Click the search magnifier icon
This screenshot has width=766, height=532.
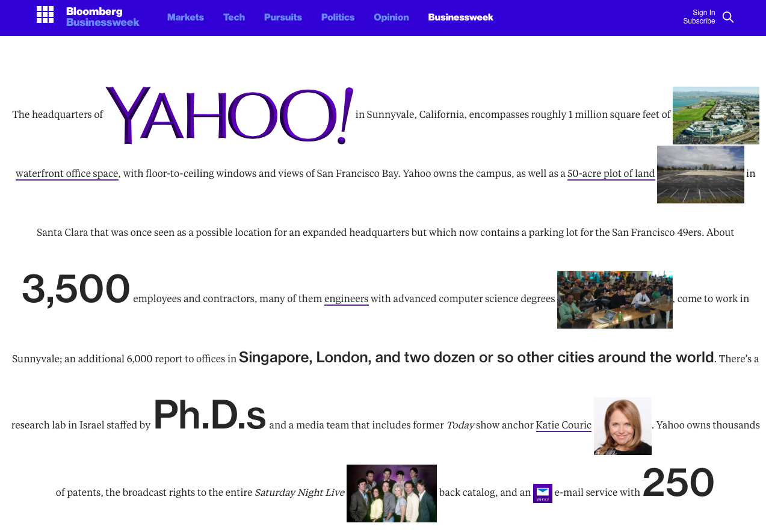point(728,17)
